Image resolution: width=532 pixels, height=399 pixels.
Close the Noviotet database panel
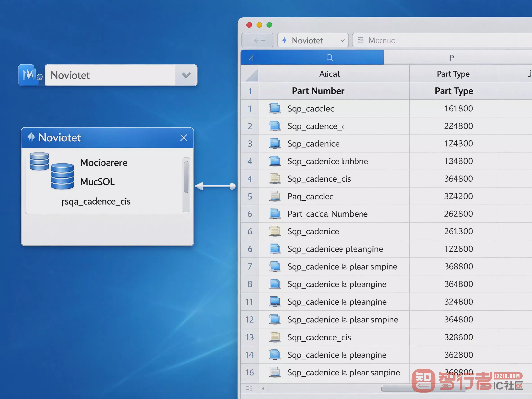click(x=183, y=138)
